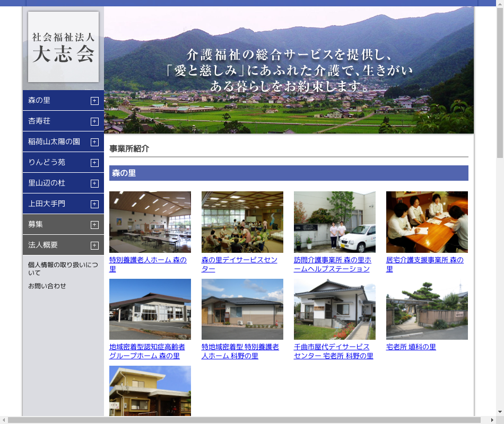Viewport: 504px width, 424px height.
Task: Click 地域密着型認知症高齢者グループホーム building thumbnail
Action: (x=150, y=309)
